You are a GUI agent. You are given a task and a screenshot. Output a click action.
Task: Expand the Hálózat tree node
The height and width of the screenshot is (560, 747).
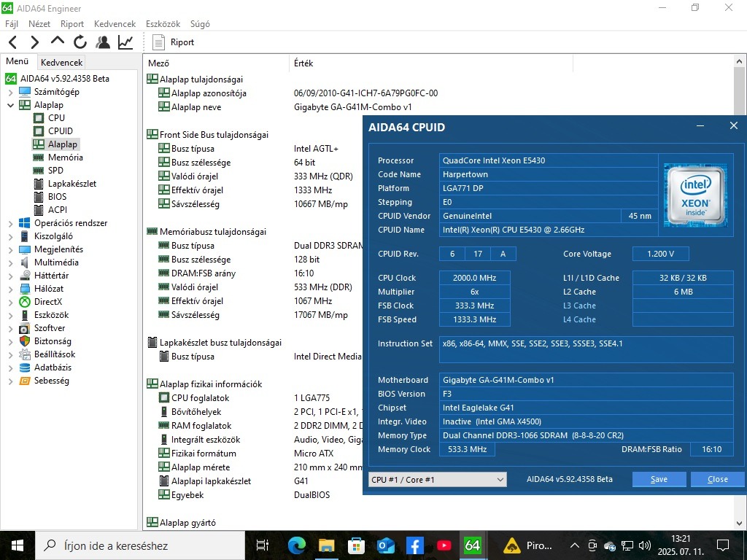(10, 289)
